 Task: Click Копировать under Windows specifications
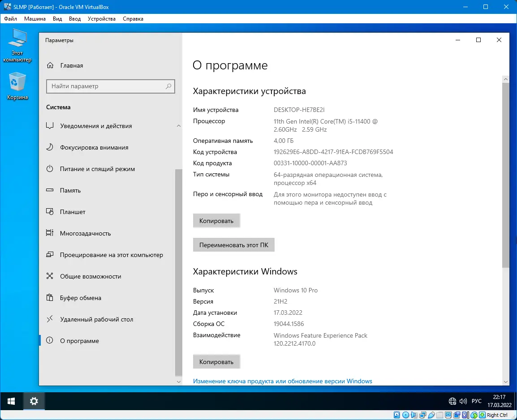pos(216,362)
